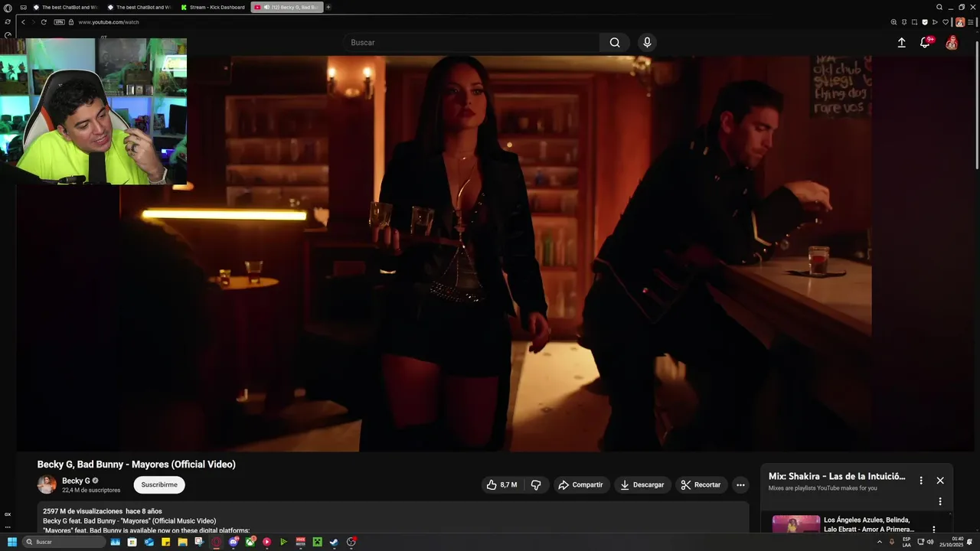This screenshot has height=551, width=980.
Task: Switch to first 'The best ChatBot' tab
Action: 65,7
